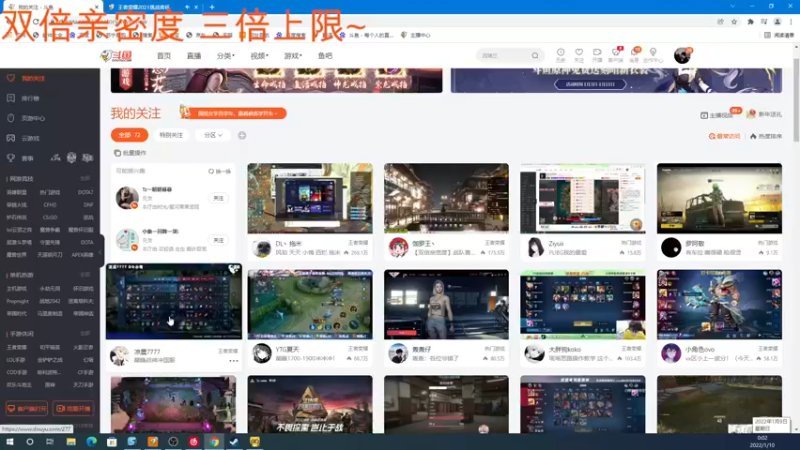800x450 pixels.
Task: Open YTG夏天 stream thumbnail
Action: 310,305
